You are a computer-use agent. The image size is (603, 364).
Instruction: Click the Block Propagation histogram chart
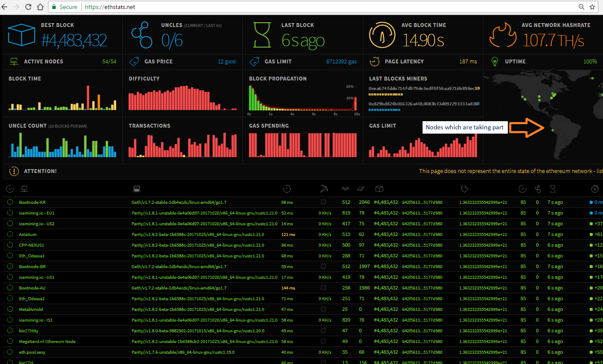tap(303, 98)
